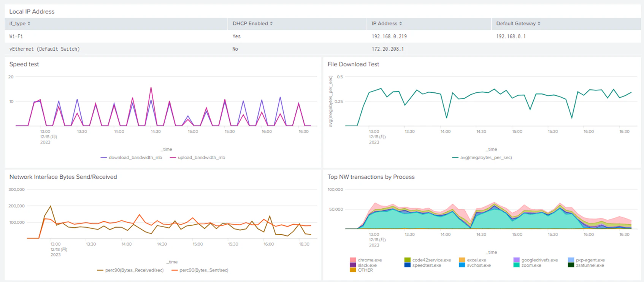The image size is (644, 282).
Task: Click svchost.exe legend swatch
Action: point(462,265)
